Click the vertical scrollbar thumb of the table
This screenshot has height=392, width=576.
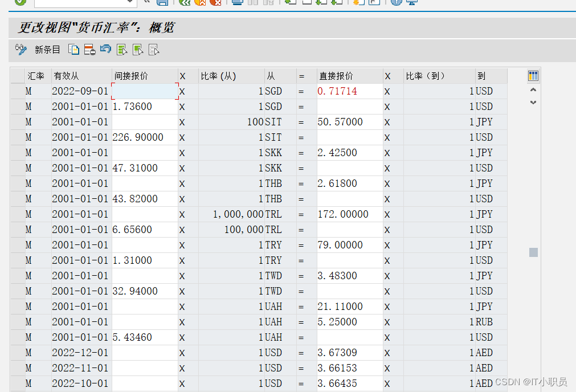pyautogui.click(x=533, y=252)
